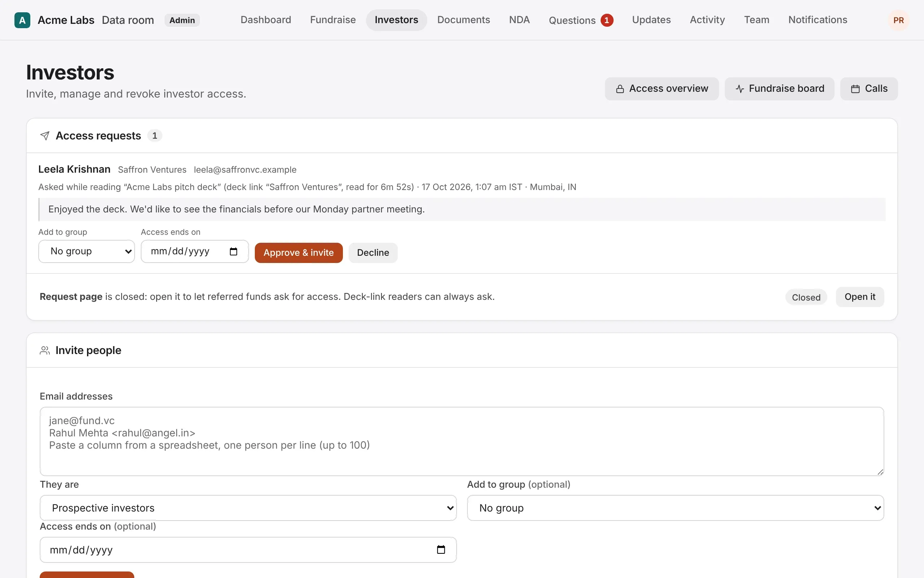Click the Saffron Ventures firm label
Screen dimensions: 924x578
(152, 170)
